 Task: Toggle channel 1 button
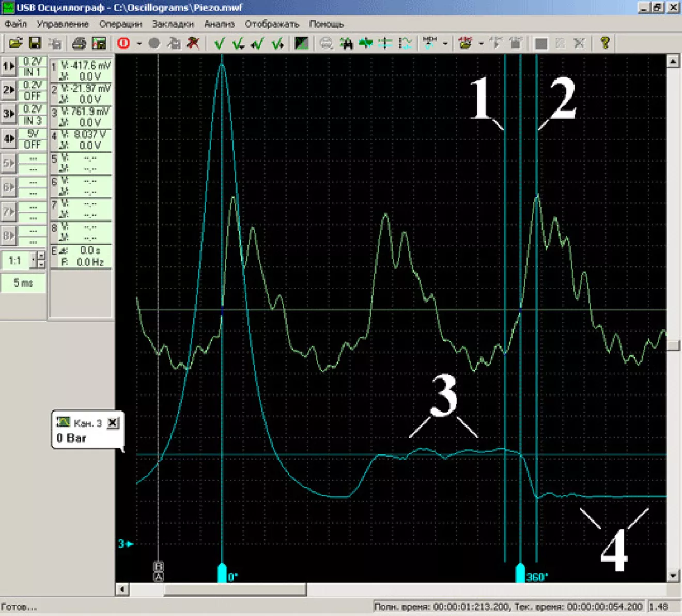(8, 66)
